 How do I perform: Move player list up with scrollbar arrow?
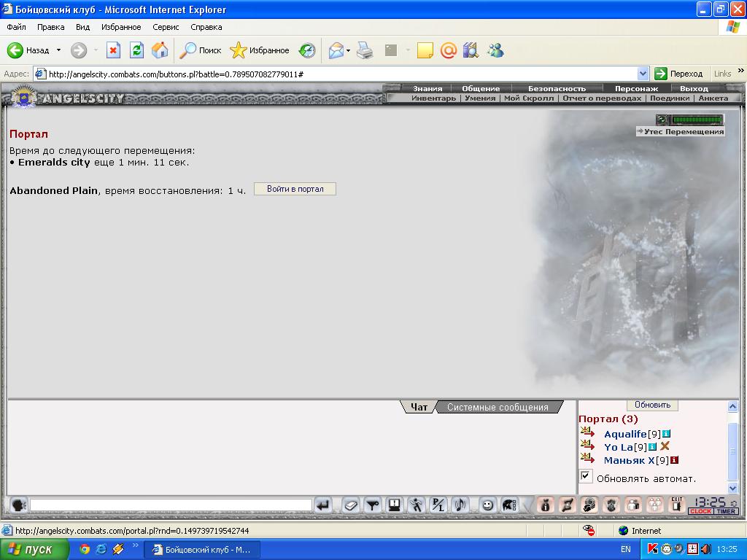pyautogui.click(x=732, y=406)
